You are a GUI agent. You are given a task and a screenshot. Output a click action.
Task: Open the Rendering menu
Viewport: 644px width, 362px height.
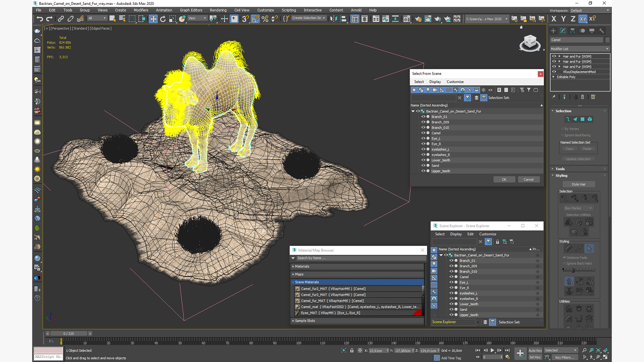pyautogui.click(x=218, y=10)
